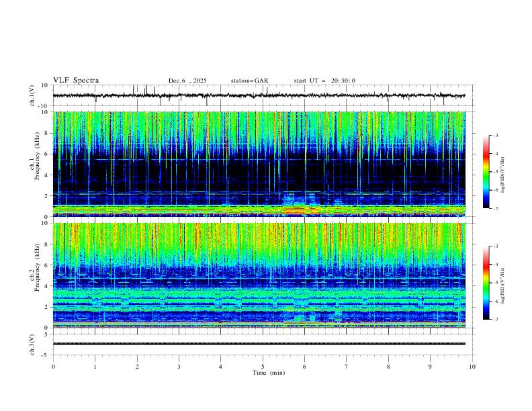
Task: Click the '5' tick label on time axis
Action: coord(263,367)
